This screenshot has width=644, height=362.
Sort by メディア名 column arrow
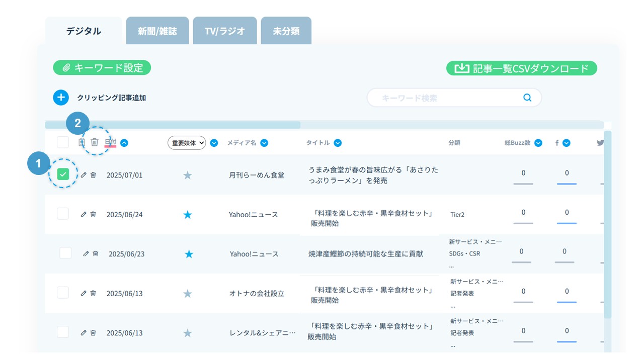[264, 143]
